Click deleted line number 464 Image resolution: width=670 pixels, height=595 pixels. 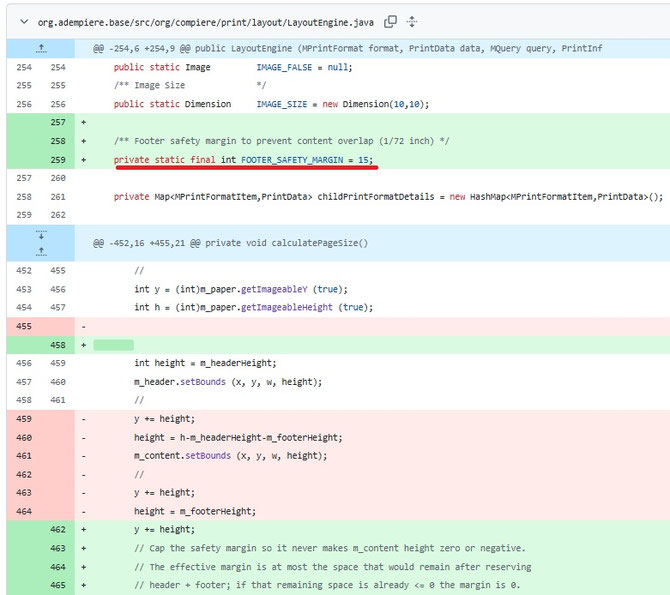(24, 511)
